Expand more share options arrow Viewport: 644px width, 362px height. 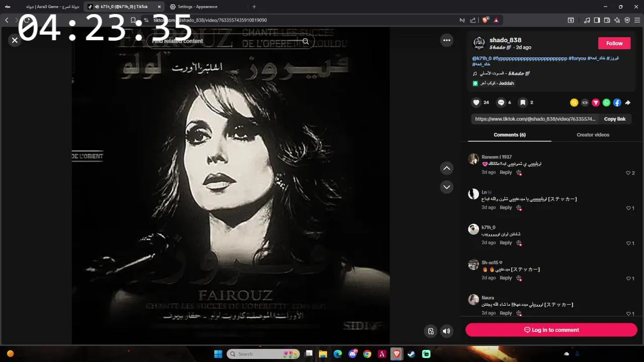[628, 103]
